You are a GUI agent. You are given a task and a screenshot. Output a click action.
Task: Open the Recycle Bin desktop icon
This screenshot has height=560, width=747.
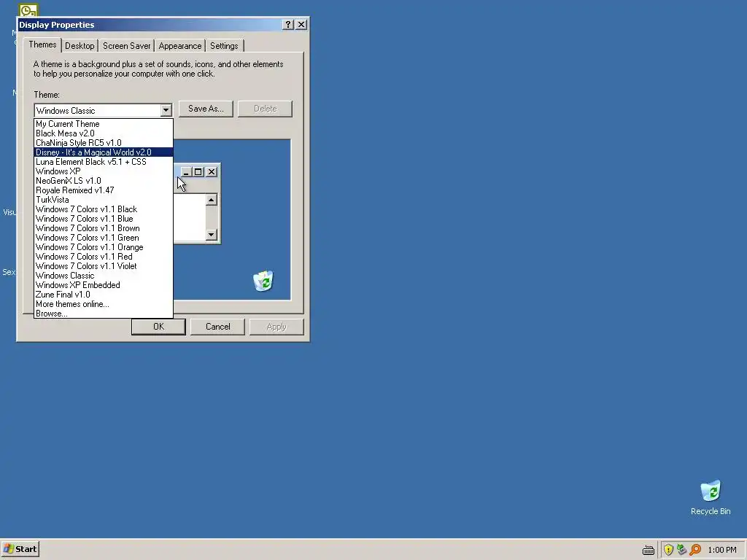[711, 497]
